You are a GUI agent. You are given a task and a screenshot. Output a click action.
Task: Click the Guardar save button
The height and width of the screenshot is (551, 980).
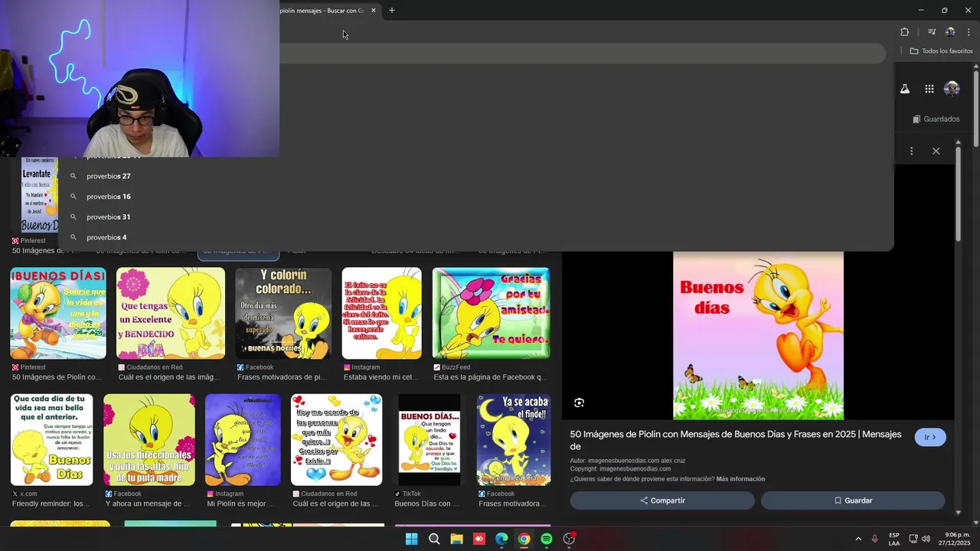(x=853, y=500)
